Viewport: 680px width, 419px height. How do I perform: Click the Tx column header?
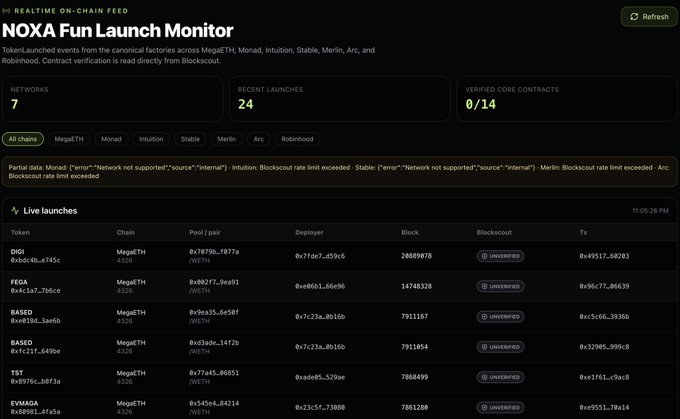click(x=583, y=232)
